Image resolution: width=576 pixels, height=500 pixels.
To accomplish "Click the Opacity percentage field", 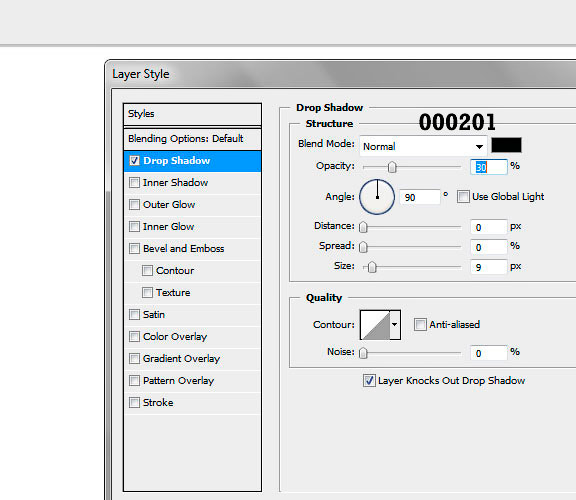I will [489, 167].
